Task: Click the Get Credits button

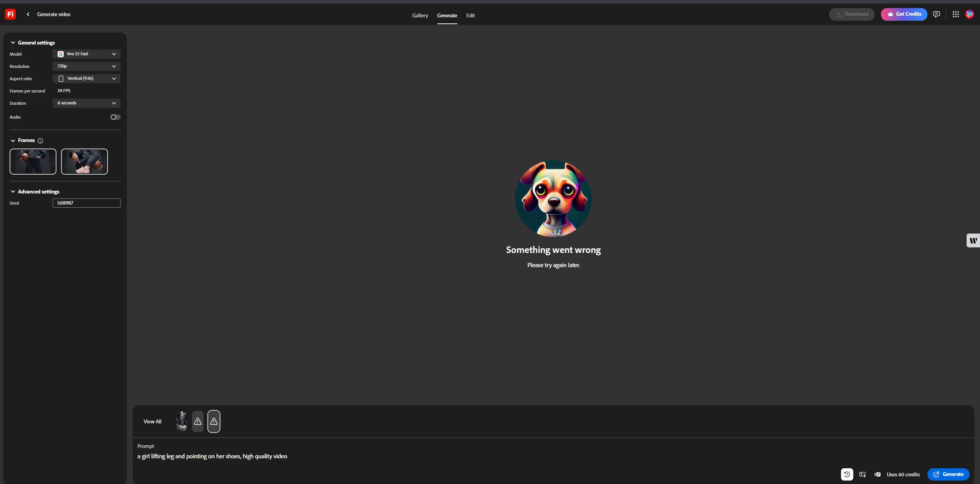Action: coord(904,14)
